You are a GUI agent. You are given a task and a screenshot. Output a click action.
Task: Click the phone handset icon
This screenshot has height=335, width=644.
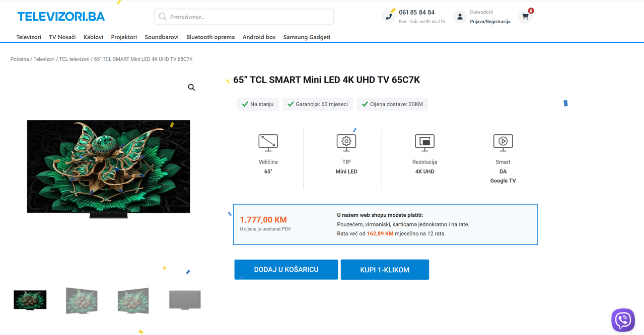click(389, 17)
